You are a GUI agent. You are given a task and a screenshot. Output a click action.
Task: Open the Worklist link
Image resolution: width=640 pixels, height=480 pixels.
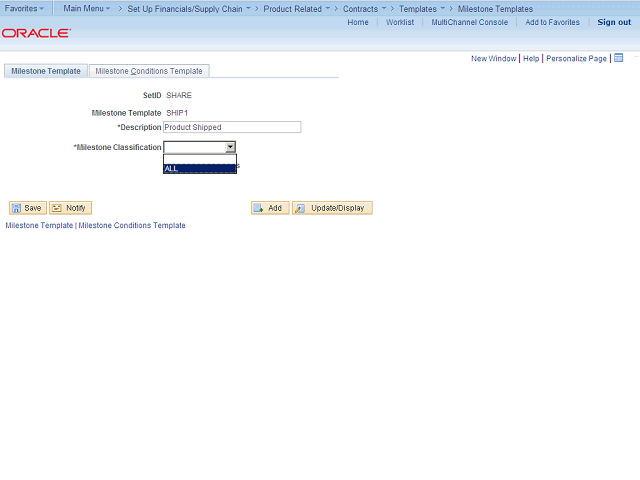click(x=400, y=22)
